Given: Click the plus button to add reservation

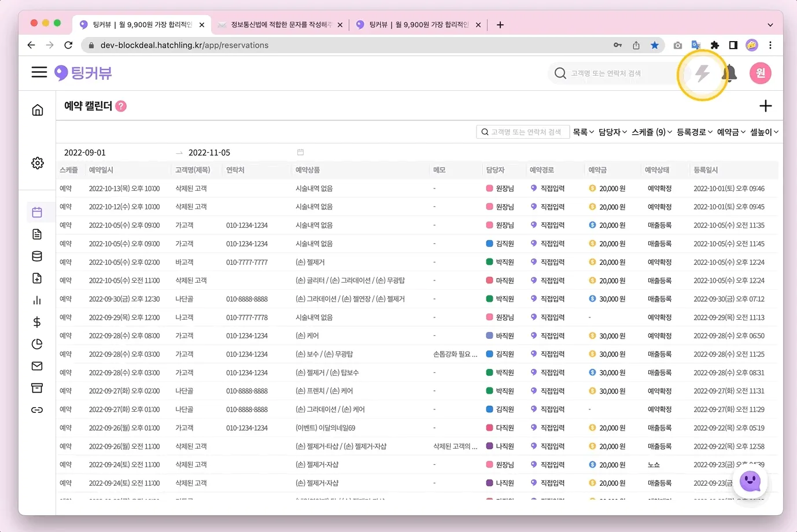Looking at the screenshot, I should click(765, 106).
